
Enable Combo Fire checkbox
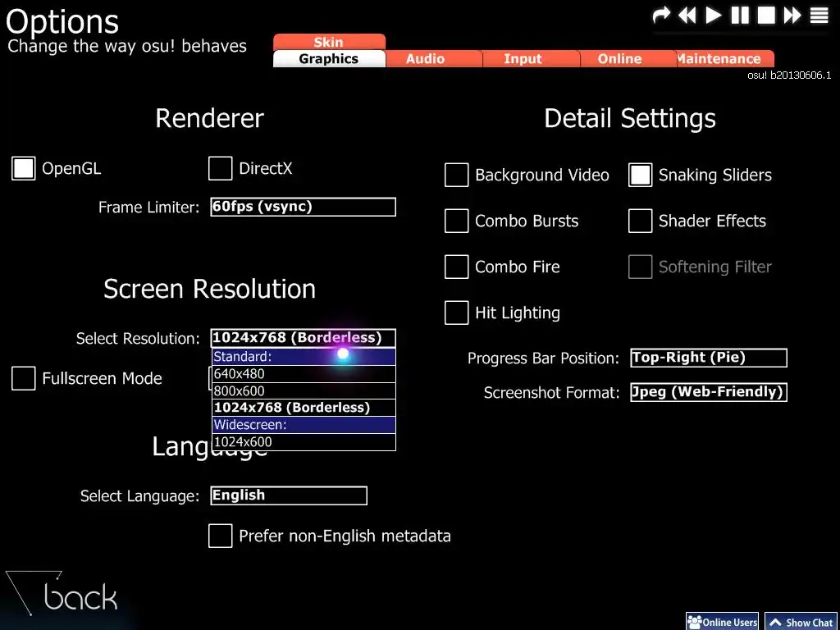pos(456,267)
